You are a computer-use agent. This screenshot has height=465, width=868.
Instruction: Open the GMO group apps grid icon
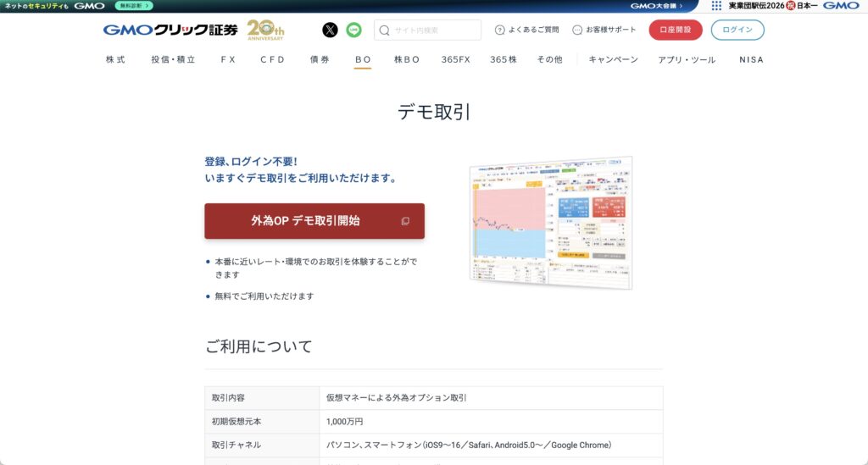click(716, 6)
